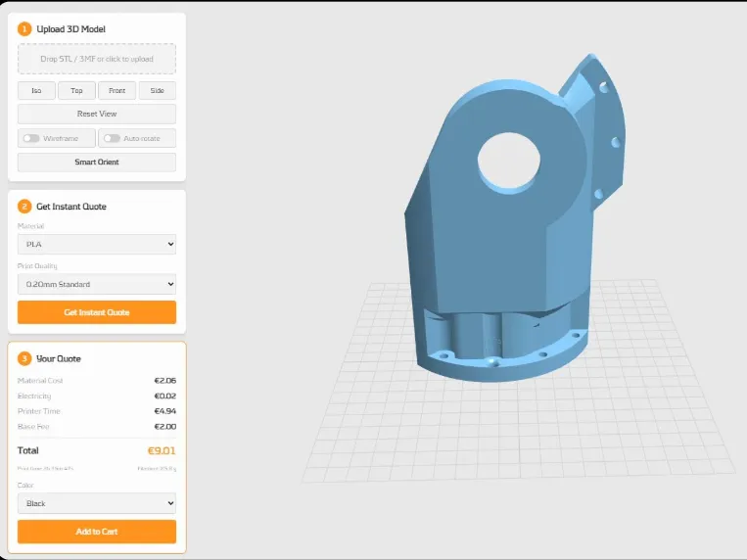
Task: Click the STL/3MF upload drop zone
Action: point(97,59)
